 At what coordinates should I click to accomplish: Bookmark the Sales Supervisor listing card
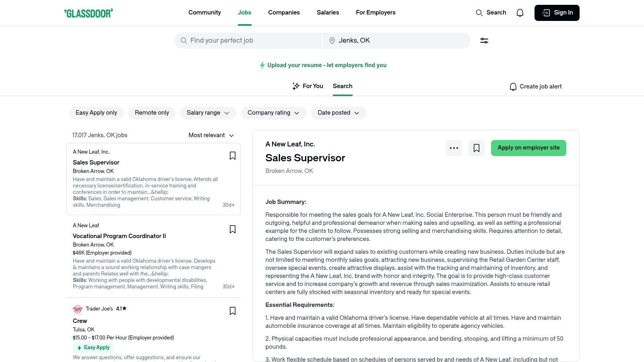[233, 156]
